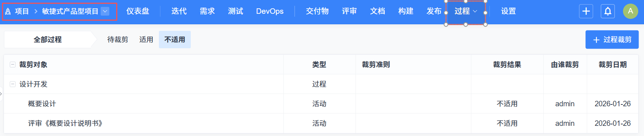This screenshot has width=644, height=136.
Task: Select the 设计开发 tree row
Action: (321, 84)
